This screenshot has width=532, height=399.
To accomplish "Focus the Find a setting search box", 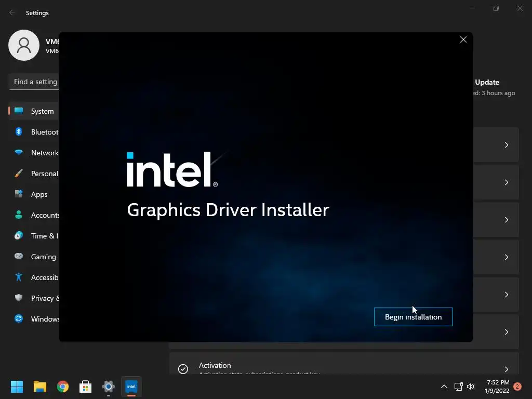I will tap(34, 82).
